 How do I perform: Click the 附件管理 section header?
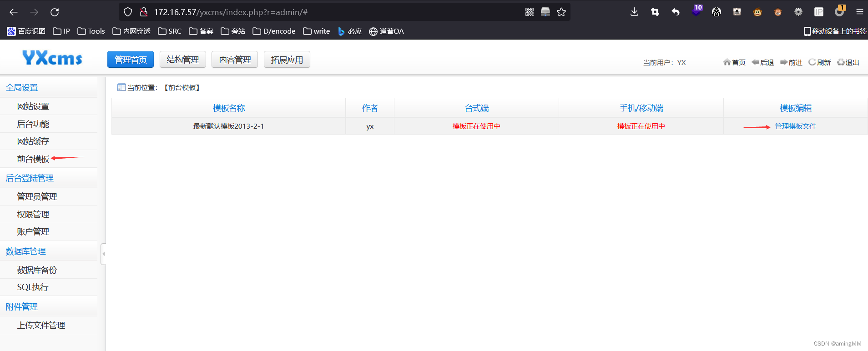(22, 307)
